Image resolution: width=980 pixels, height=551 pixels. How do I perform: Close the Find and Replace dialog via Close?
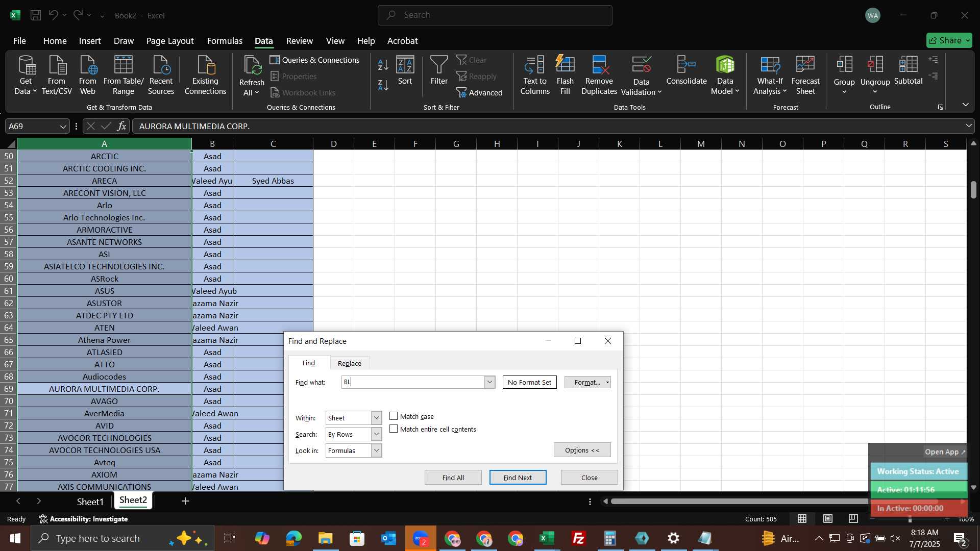point(589,478)
